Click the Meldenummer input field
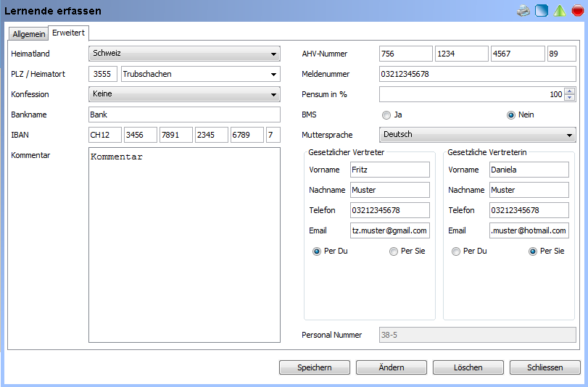 pyautogui.click(x=478, y=74)
